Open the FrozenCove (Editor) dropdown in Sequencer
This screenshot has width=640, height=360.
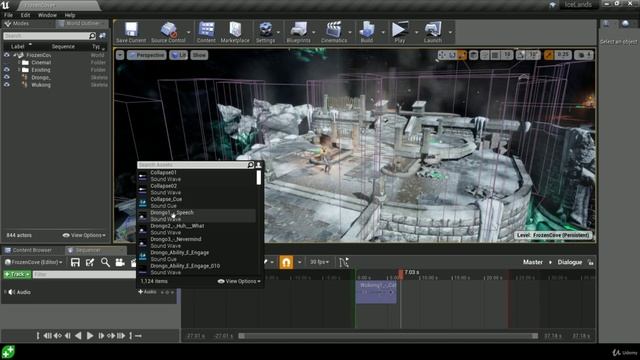(x=33, y=262)
